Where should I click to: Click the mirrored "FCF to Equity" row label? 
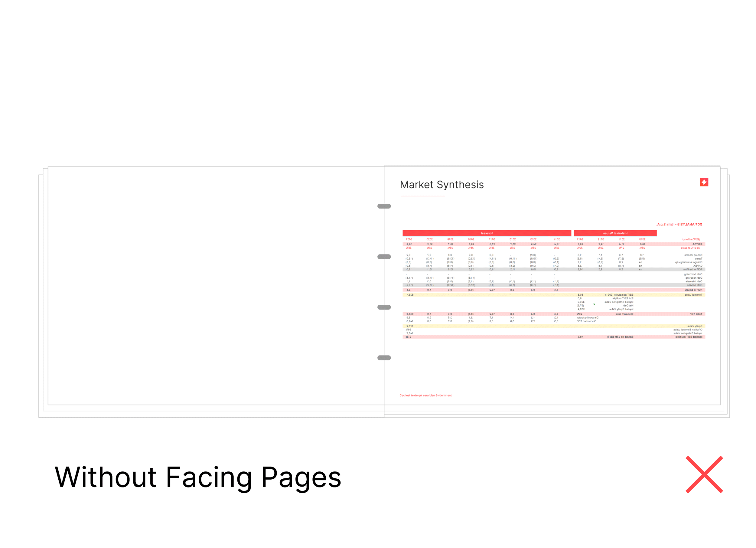point(693,290)
